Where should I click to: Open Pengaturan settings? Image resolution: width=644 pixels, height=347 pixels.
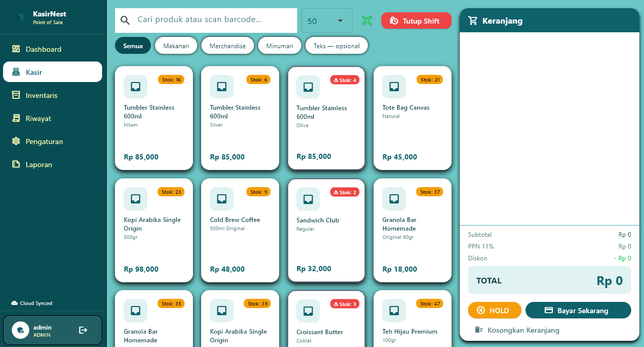pos(53,141)
